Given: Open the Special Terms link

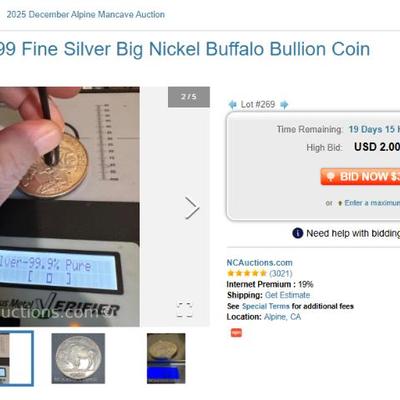Looking at the screenshot, I should (x=266, y=306).
